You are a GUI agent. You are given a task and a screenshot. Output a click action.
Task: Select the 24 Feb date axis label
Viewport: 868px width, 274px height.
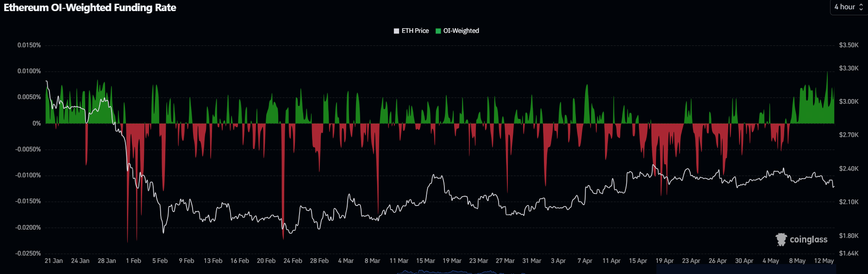tap(293, 261)
